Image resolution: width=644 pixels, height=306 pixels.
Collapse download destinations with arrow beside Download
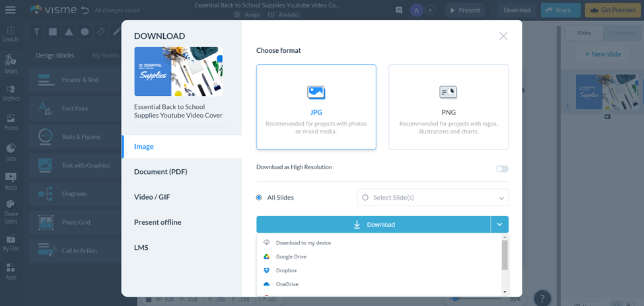click(x=499, y=225)
